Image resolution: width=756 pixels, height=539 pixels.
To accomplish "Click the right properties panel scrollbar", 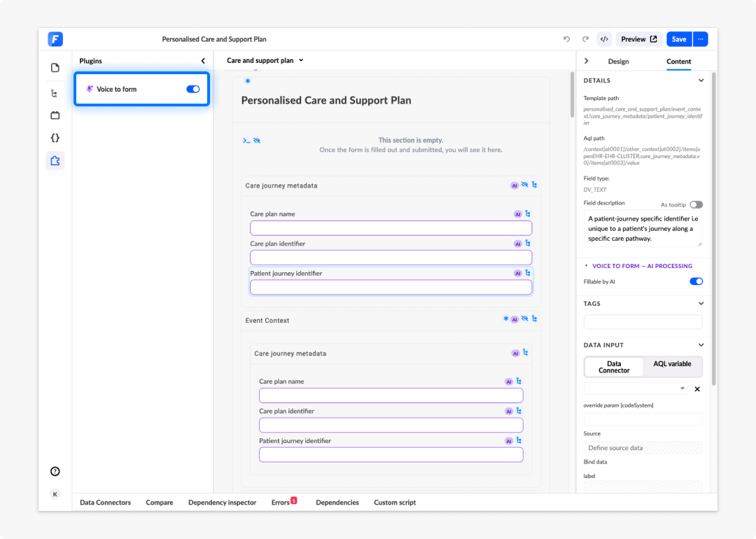I will tap(713, 229).
